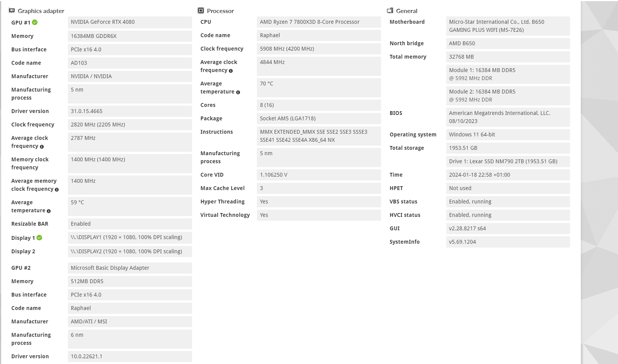Click the Graphics adapter section icon

12,11
